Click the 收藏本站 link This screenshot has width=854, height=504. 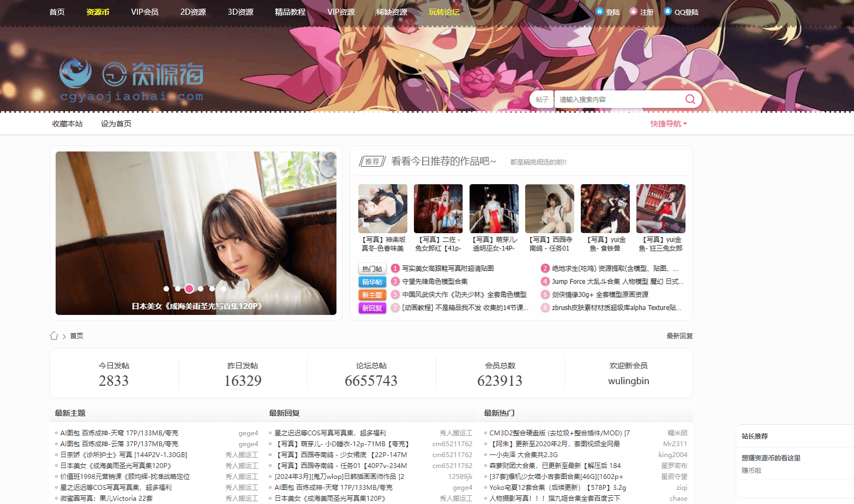tap(67, 124)
